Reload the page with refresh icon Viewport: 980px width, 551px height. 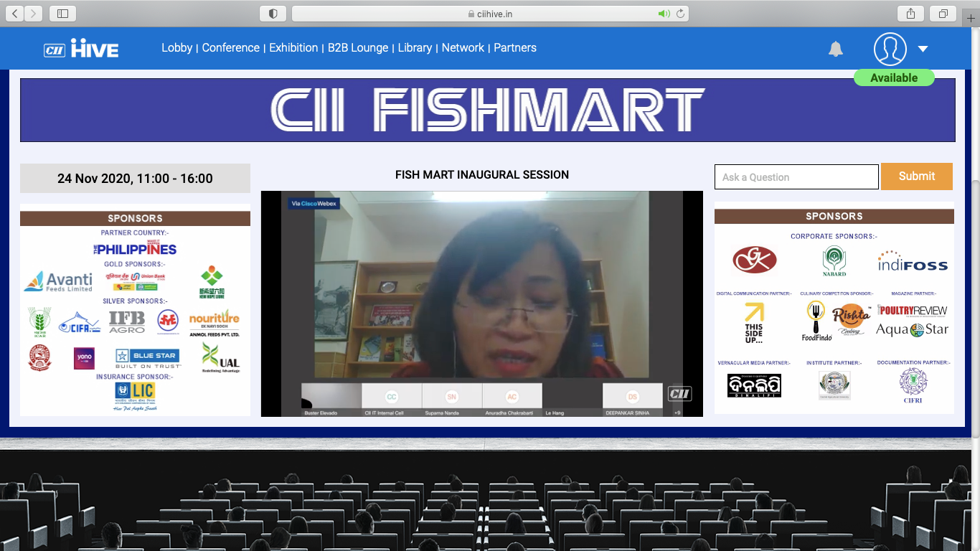[680, 14]
